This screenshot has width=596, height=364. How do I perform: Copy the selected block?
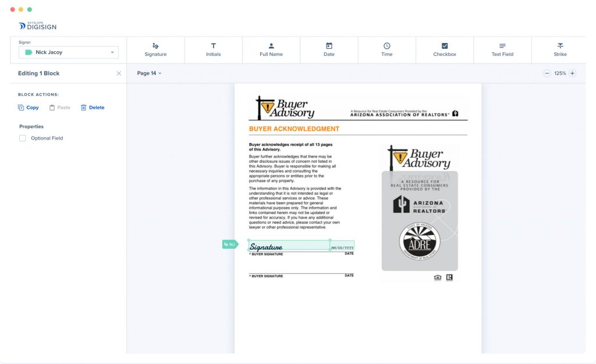coord(28,107)
